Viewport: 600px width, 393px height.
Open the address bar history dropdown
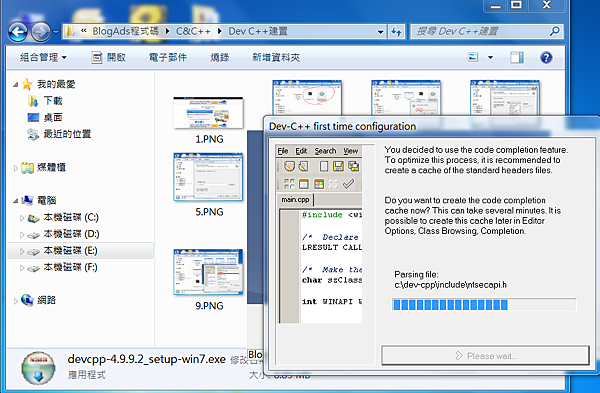pyautogui.click(x=380, y=32)
